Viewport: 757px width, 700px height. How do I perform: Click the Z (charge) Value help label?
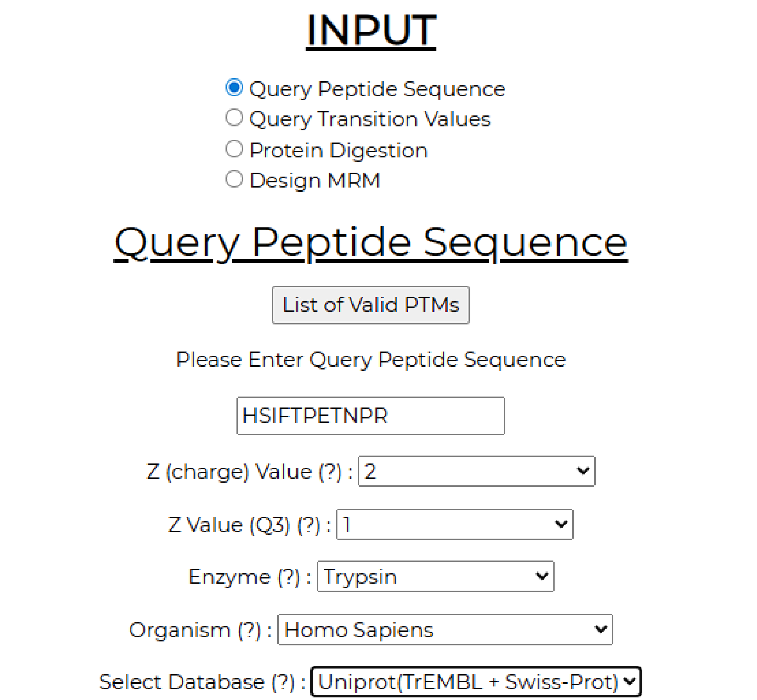[x=249, y=472]
